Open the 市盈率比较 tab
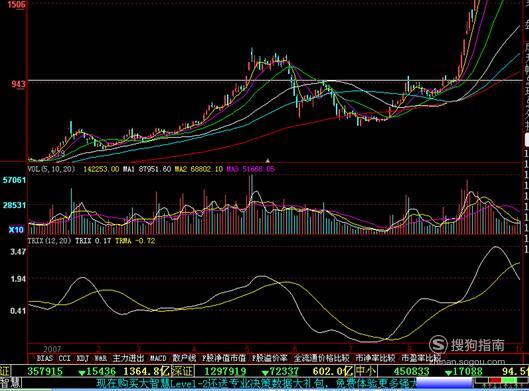 [x=421, y=358]
